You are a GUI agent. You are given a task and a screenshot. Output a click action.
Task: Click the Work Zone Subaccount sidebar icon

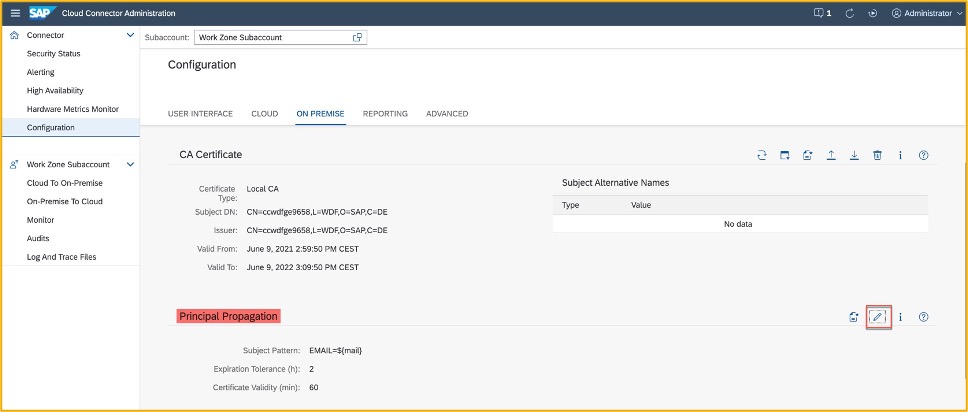coord(14,164)
